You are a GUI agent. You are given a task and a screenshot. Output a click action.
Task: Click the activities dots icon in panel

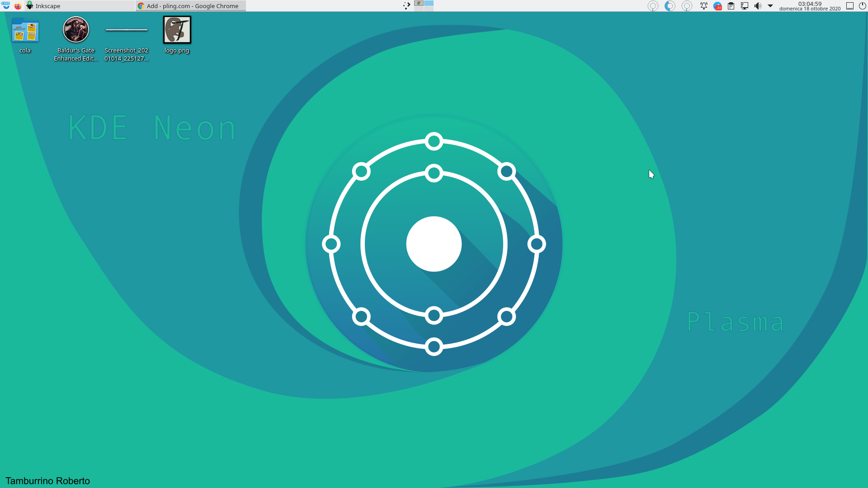[407, 6]
